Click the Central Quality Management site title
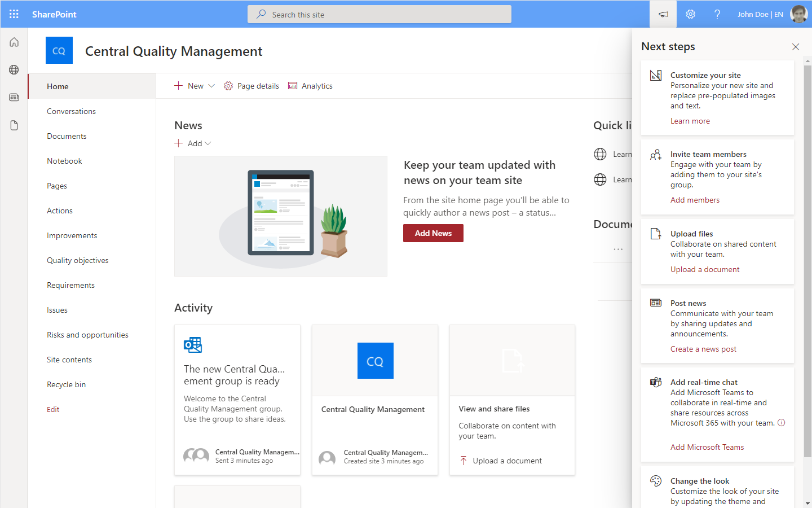This screenshot has height=508, width=812. tap(174, 51)
